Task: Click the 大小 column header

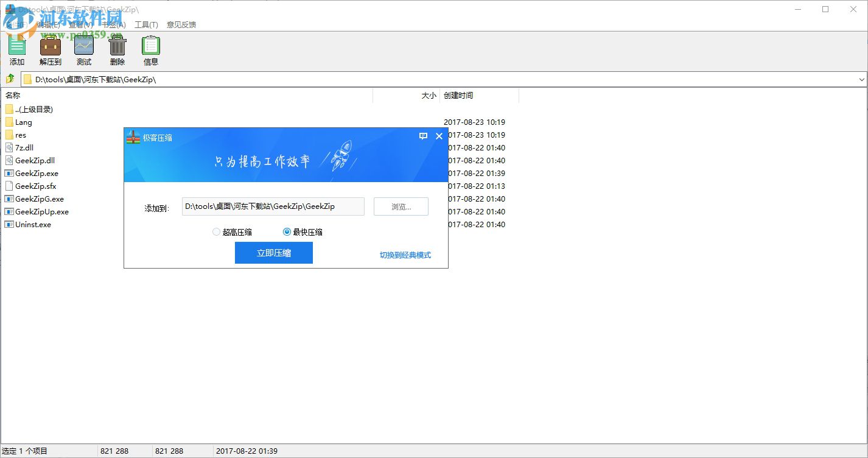Action: [x=429, y=96]
